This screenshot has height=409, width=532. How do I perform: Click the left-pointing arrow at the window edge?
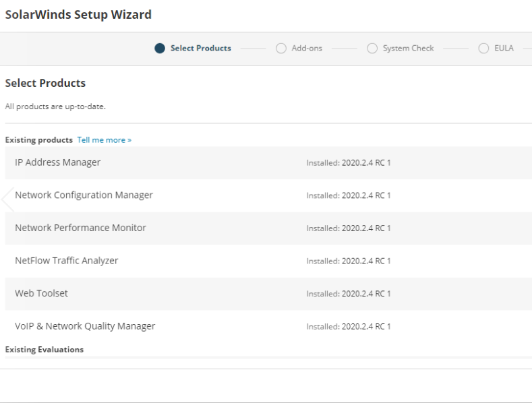click(x=7, y=199)
